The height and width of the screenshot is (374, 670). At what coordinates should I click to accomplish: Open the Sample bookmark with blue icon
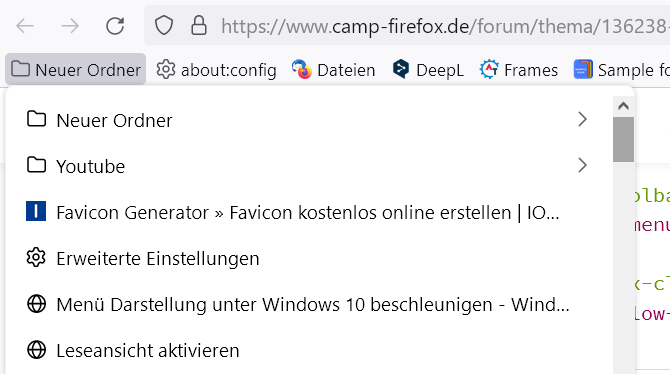[x=620, y=70]
